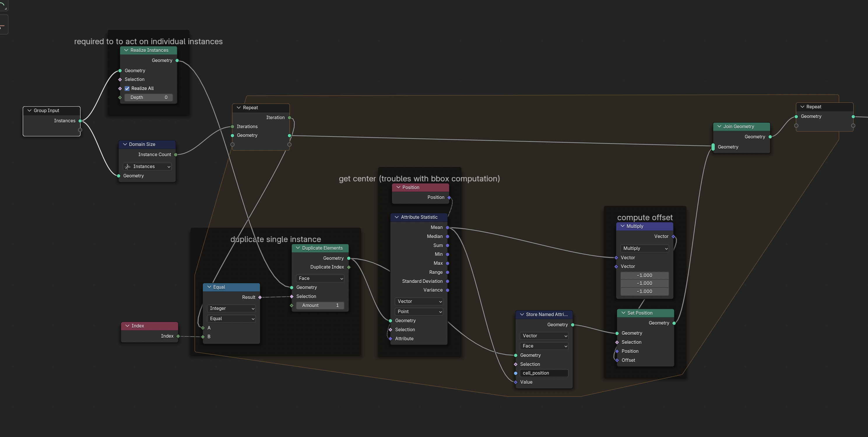This screenshot has height=437, width=868.
Task: Open the Face domain dropdown in Duplicate Elements
Action: tap(320, 279)
